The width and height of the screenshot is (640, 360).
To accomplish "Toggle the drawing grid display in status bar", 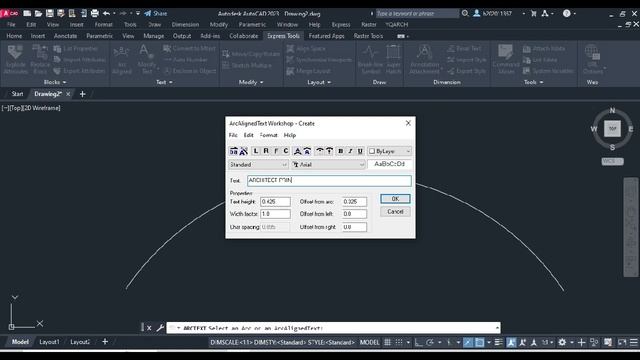I will click(387, 342).
